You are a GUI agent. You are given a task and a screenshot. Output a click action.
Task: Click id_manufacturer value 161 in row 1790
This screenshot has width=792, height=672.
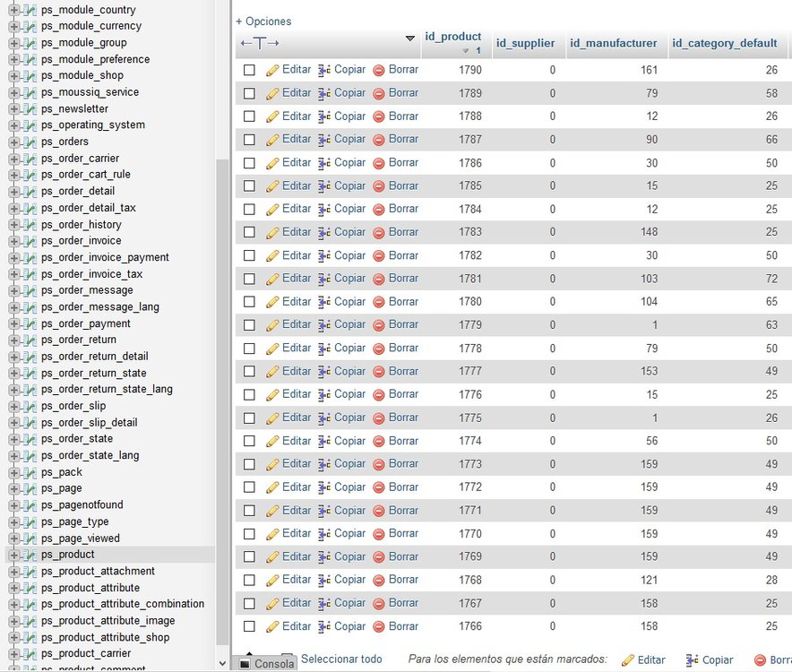[649, 70]
